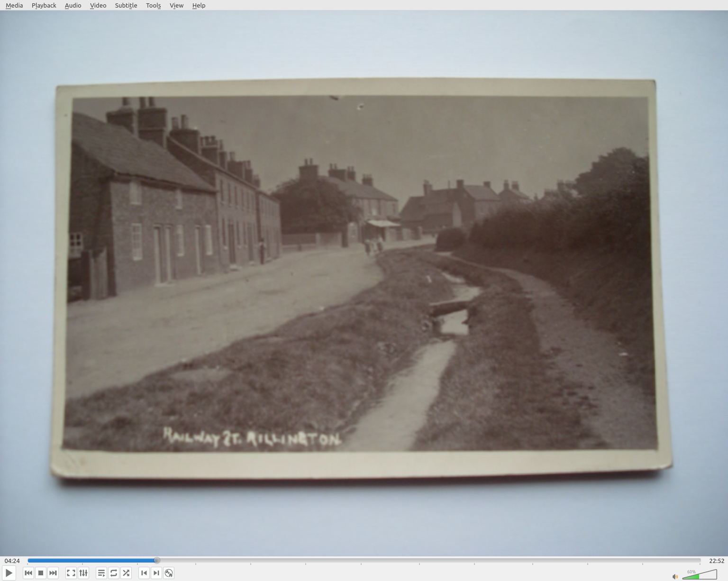Skip to the previous media item
Image resolution: width=728 pixels, height=581 pixels.
[28, 573]
